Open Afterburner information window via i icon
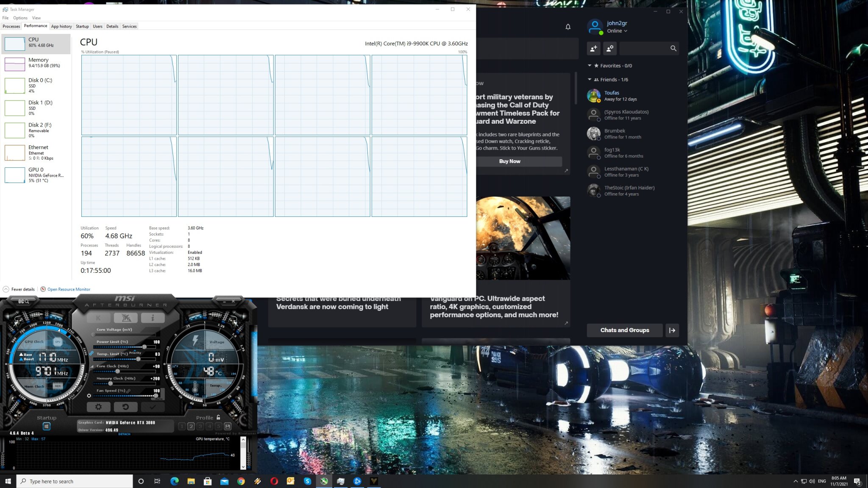The height and width of the screenshot is (488, 868). click(x=153, y=318)
